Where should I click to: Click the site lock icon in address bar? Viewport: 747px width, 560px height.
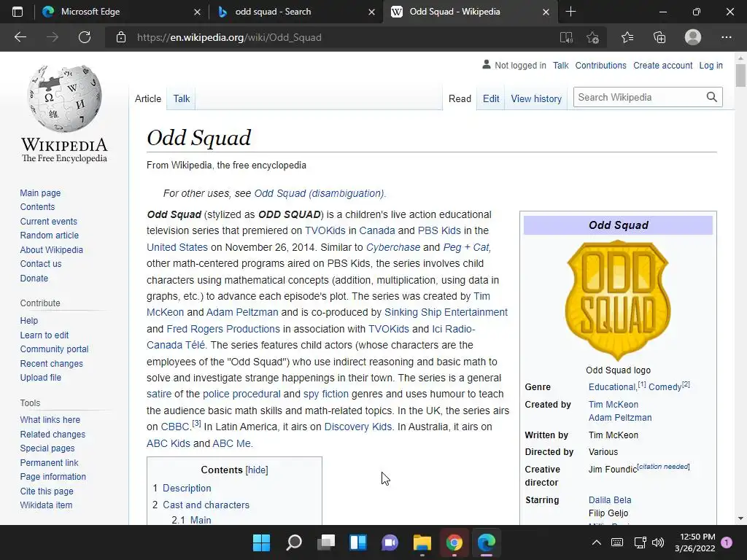[121, 37]
